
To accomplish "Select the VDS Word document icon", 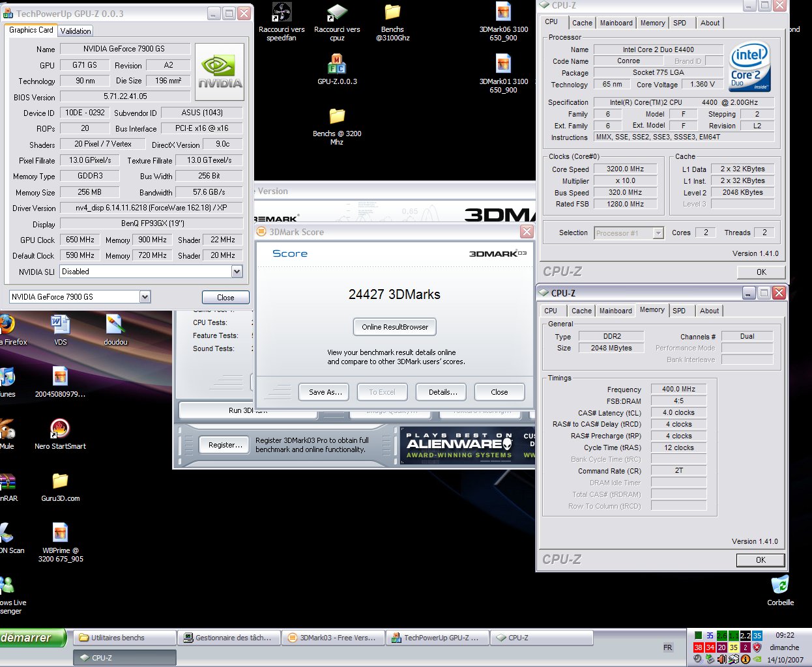I will coord(61,324).
